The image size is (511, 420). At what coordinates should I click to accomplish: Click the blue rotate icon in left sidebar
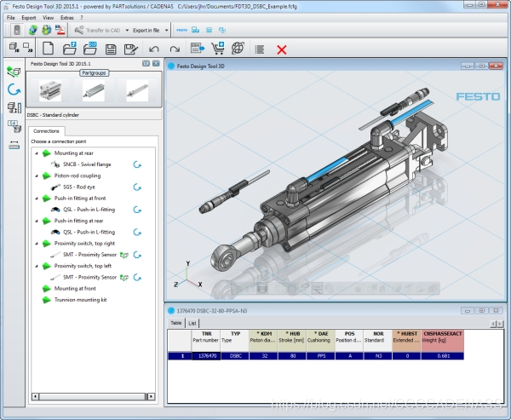(x=14, y=89)
